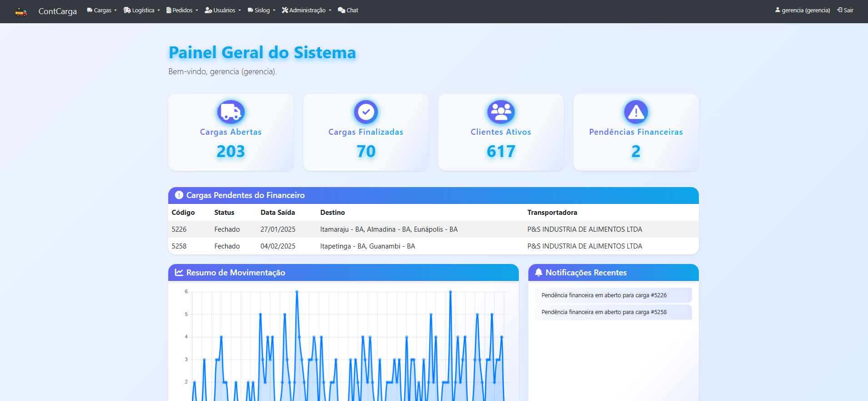868x401 pixels.
Task: Click the truck icon on Cargas Abertas card
Action: 231,112
